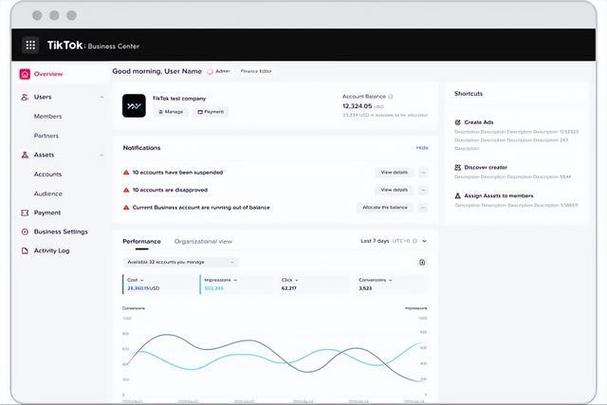Click the Admin role badge
The width and height of the screenshot is (607, 405).
tap(219, 71)
